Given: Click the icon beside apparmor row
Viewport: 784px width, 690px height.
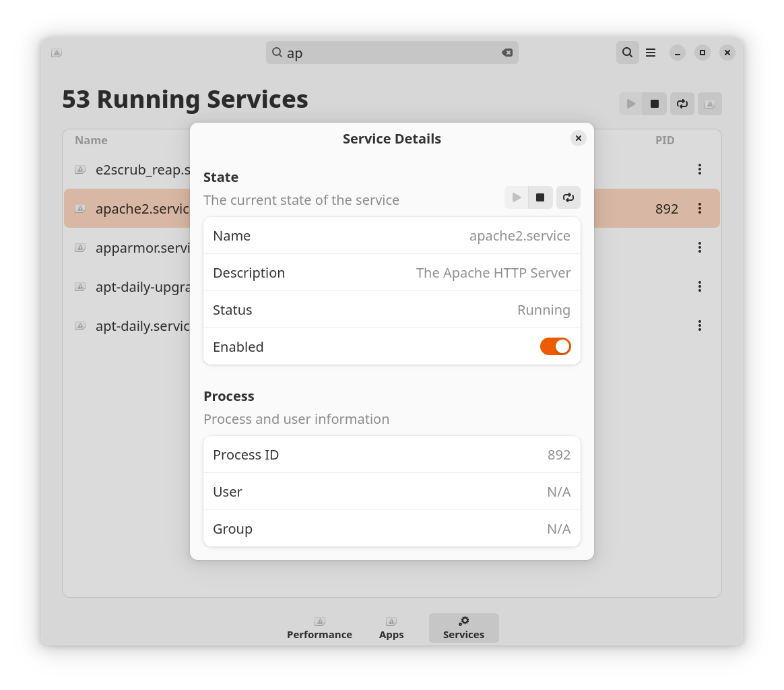Looking at the screenshot, I should pos(80,247).
